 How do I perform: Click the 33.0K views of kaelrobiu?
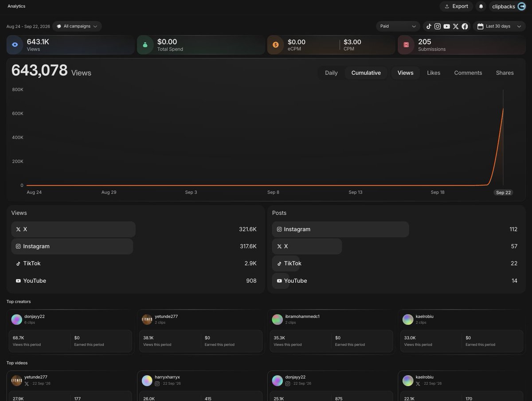(x=410, y=338)
